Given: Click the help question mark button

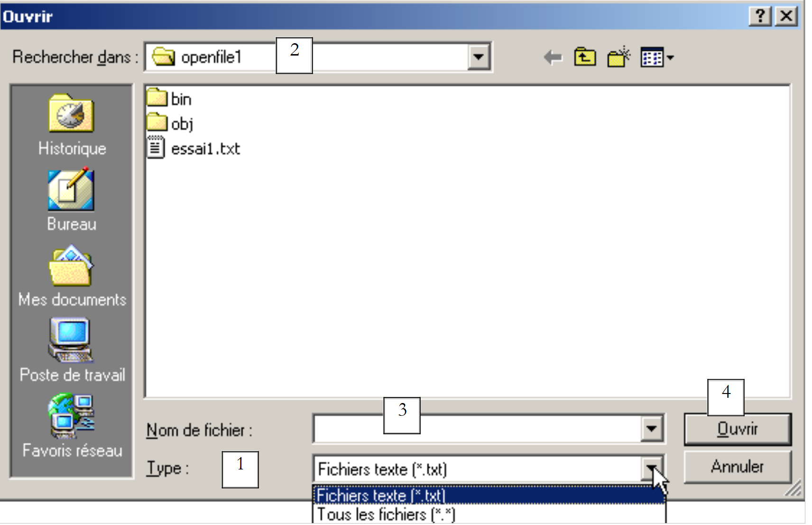Looking at the screenshot, I should click(x=760, y=16).
